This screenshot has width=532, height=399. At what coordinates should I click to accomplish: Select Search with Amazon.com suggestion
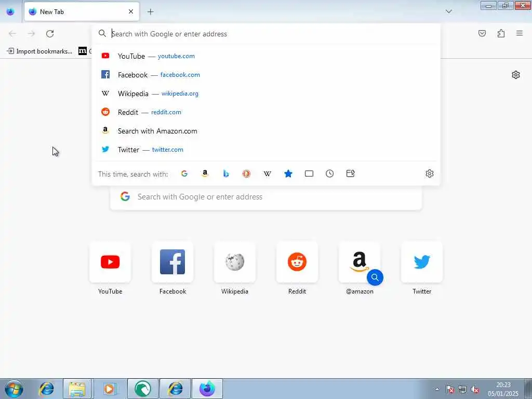(x=266, y=131)
